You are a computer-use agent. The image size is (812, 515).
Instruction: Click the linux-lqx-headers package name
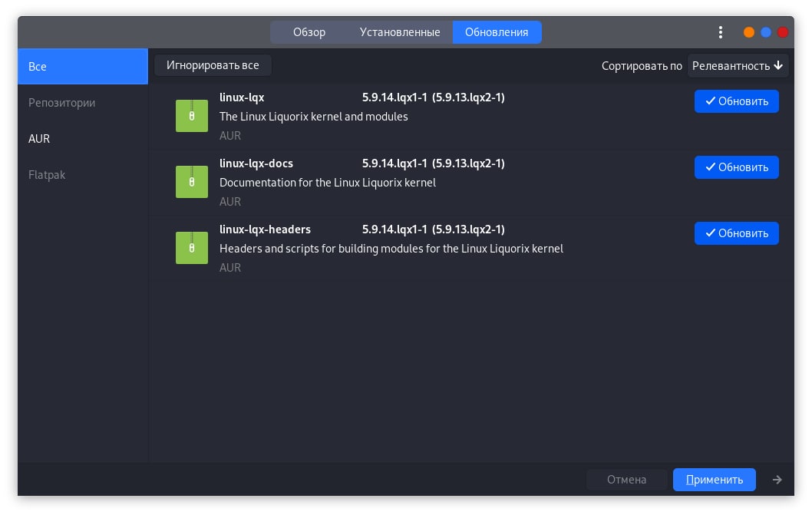coord(265,229)
